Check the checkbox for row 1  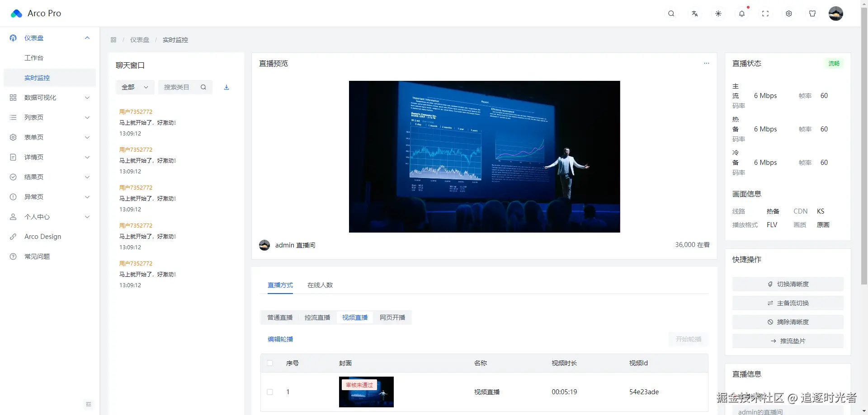click(x=270, y=392)
